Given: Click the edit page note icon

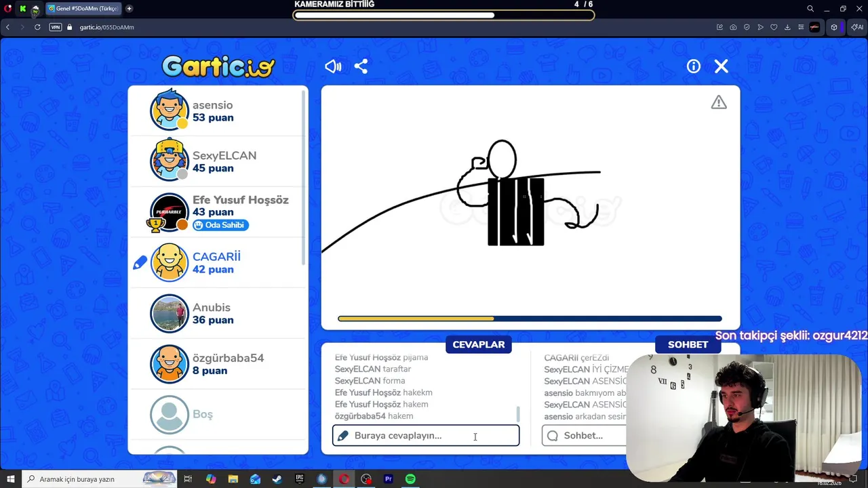Looking at the screenshot, I should click(x=719, y=27).
